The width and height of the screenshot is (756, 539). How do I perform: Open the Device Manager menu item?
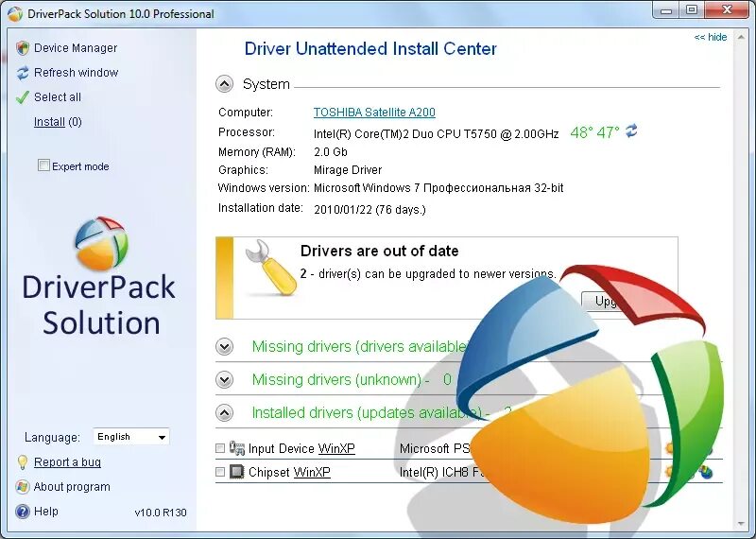tap(76, 48)
